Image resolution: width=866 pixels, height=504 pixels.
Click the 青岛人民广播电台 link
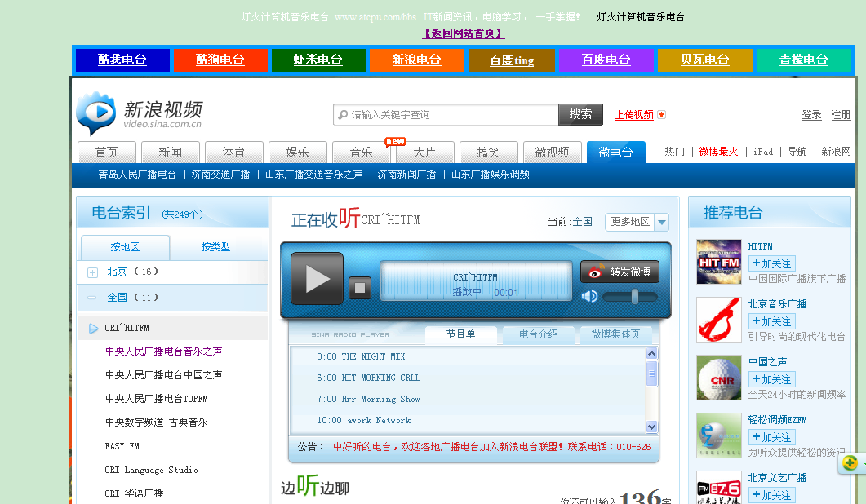pos(137,175)
